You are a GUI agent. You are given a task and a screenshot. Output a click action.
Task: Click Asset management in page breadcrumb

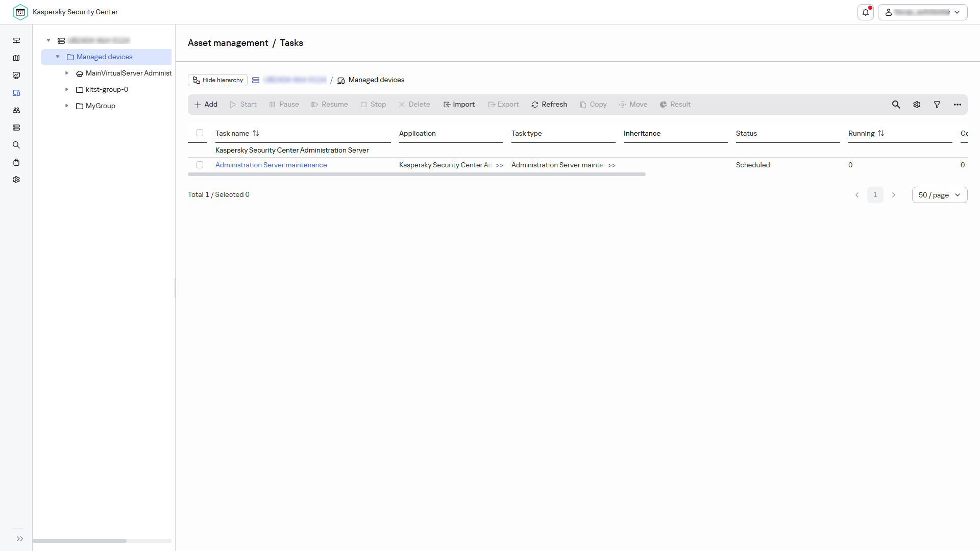click(228, 43)
